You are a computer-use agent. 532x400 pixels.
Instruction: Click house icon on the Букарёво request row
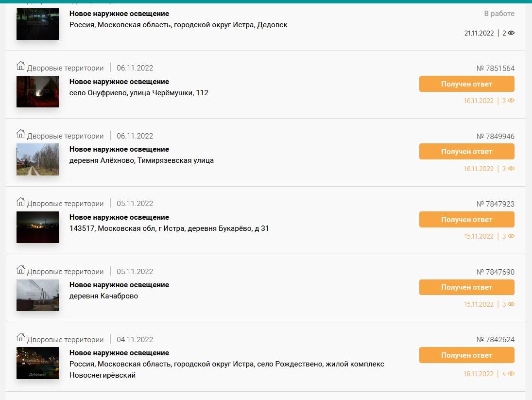[20, 202]
